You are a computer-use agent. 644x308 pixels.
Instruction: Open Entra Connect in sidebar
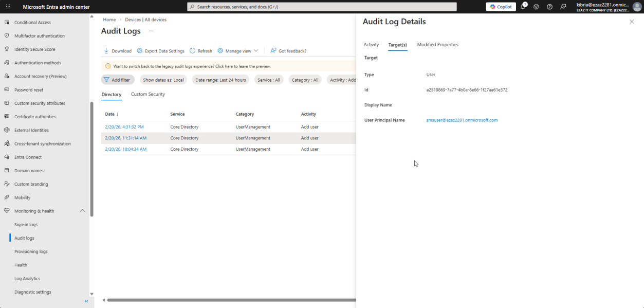28,157
